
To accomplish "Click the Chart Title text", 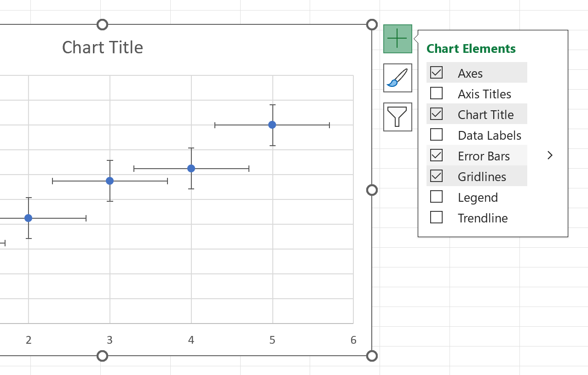I will click(103, 47).
